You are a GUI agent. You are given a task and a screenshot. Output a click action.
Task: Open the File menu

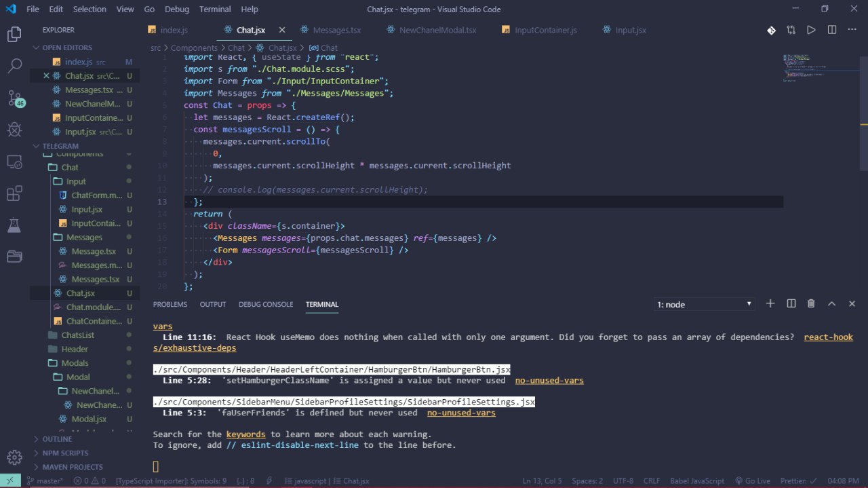[x=33, y=10]
